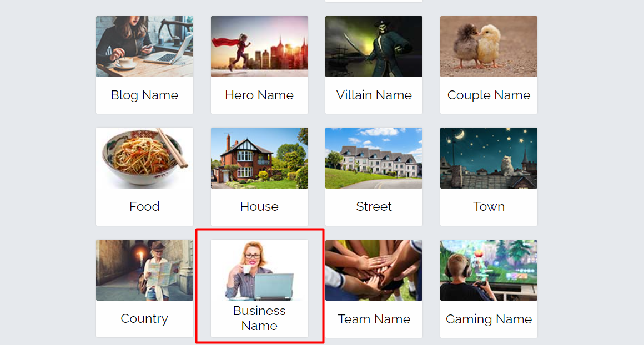Select the Villain Name label
This screenshot has height=345, width=644.
374,95
